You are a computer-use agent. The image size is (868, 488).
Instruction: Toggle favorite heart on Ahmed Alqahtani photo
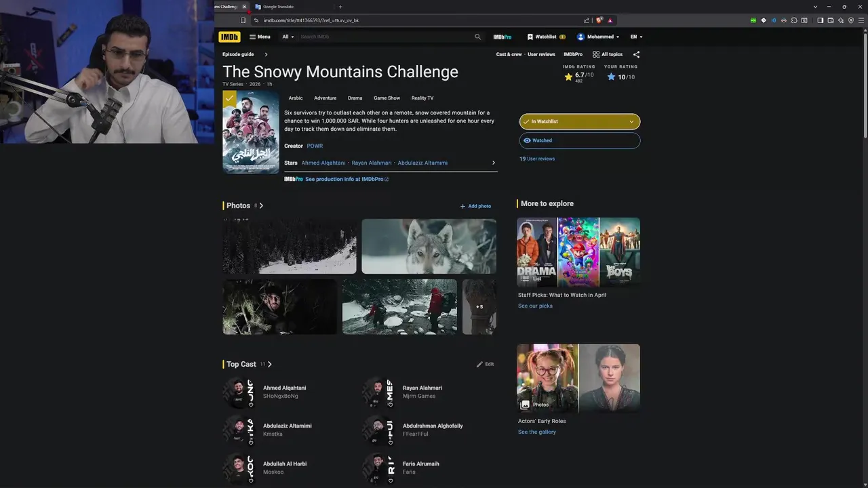coord(250,404)
